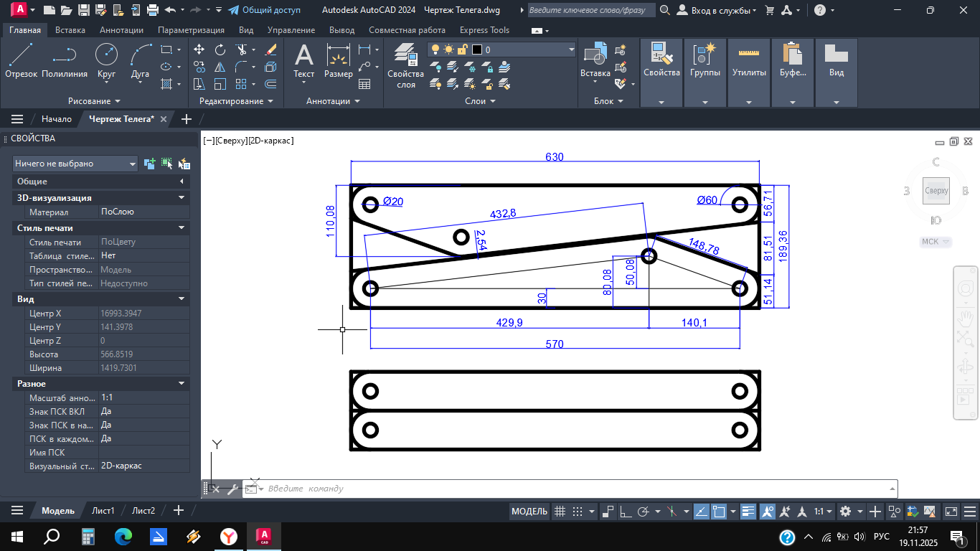The image size is (980, 551).
Task: Click the black layer color swatch
Action: [x=476, y=50]
